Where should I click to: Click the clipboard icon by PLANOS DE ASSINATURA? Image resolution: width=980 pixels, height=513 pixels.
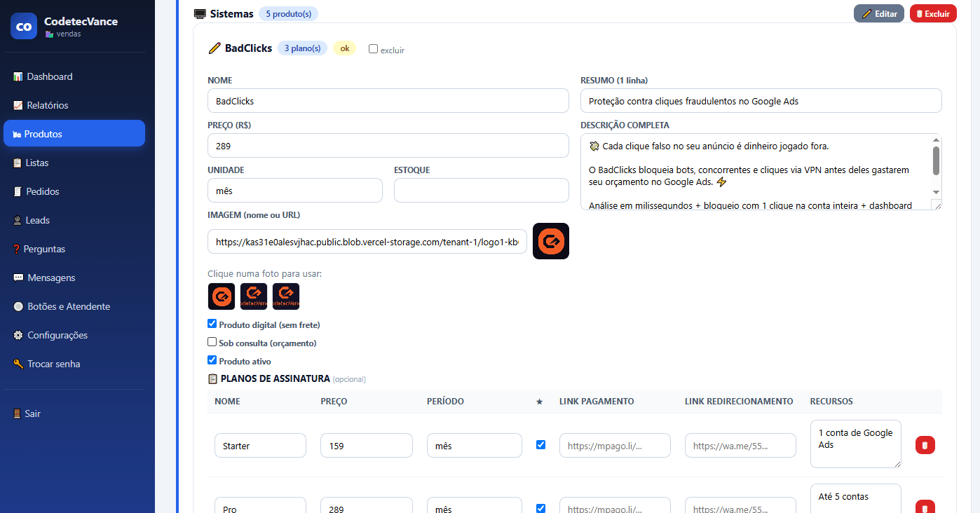[x=213, y=378]
